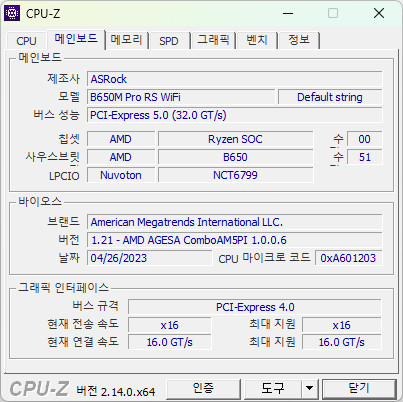Click the 브랜드 label
403x402 pixels.
[x=63, y=221]
